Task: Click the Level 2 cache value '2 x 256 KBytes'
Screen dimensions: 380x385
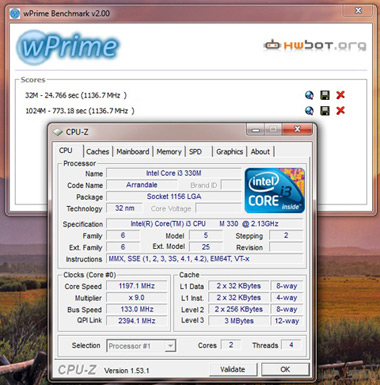Action: pos(239,309)
